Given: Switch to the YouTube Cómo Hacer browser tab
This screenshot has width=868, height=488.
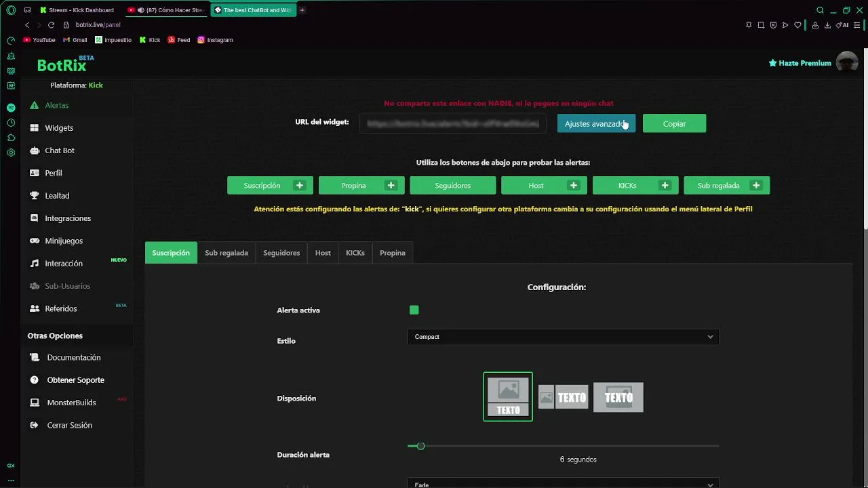Looking at the screenshot, I should pyautogui.click(x=166, y=10).
